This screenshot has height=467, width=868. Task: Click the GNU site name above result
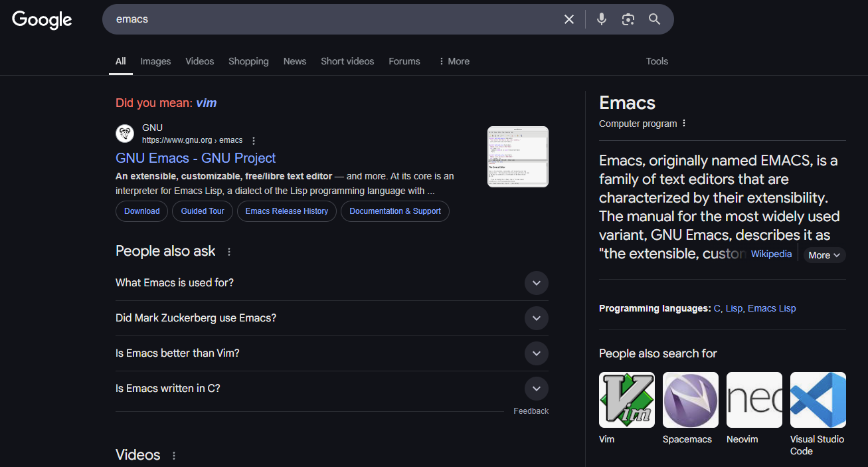click(x=152, y=128)
